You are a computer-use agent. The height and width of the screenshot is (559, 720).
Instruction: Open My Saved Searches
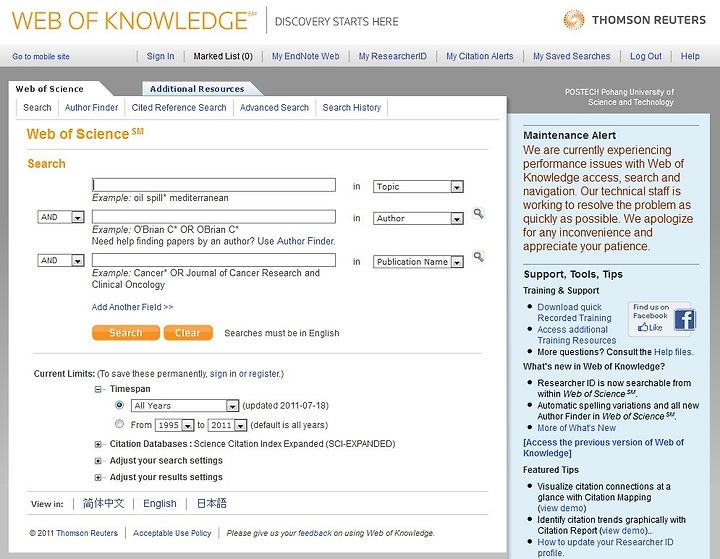(x=572, y=56)
